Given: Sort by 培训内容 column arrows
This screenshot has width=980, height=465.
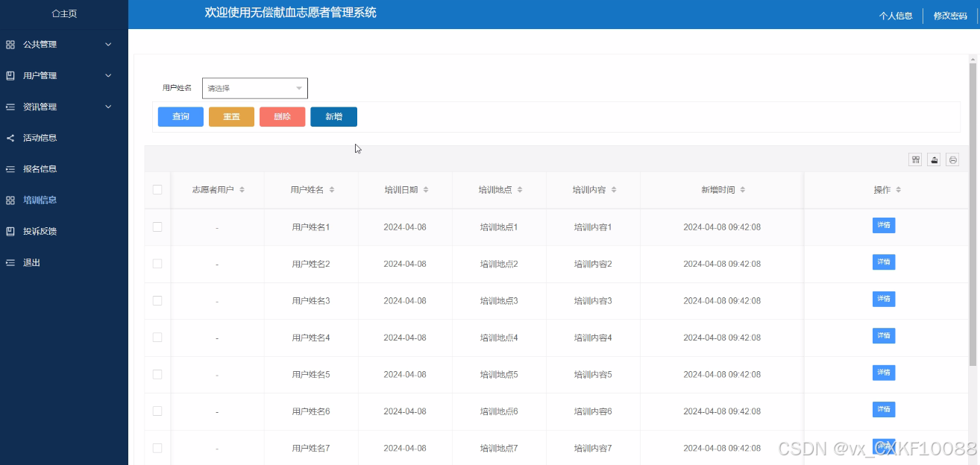Looking at the screenshot, I should tap(614, 190).
